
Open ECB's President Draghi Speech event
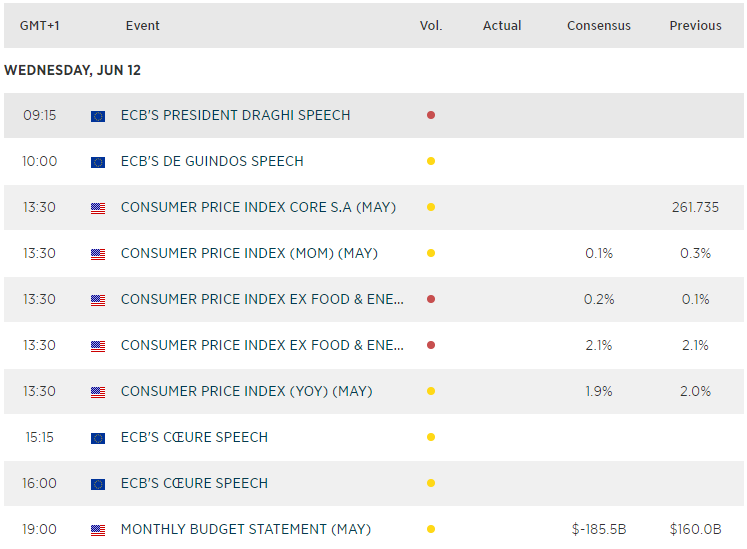235,115
